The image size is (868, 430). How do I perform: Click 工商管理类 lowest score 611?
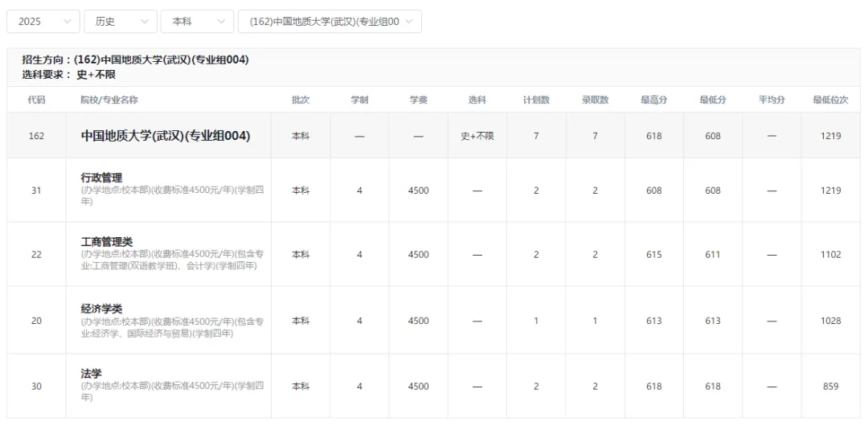713,255
